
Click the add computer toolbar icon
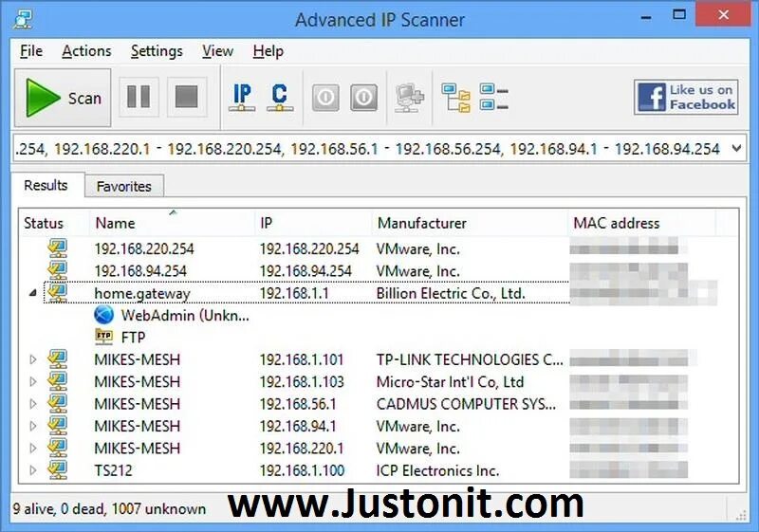pyautogui.click(x=409, y=98)
